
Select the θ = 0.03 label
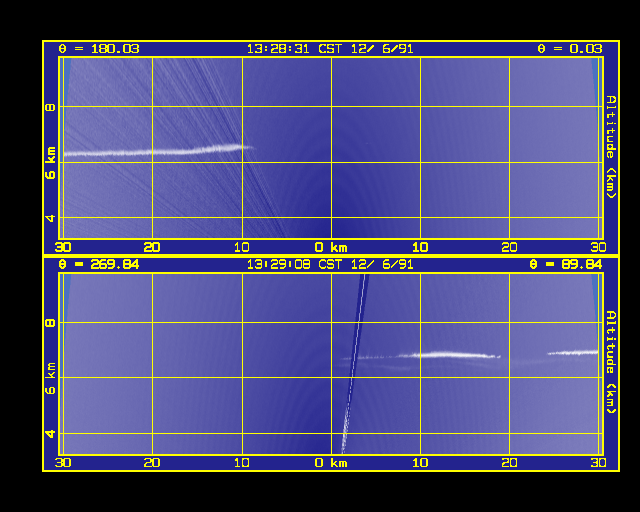[570, 49]
